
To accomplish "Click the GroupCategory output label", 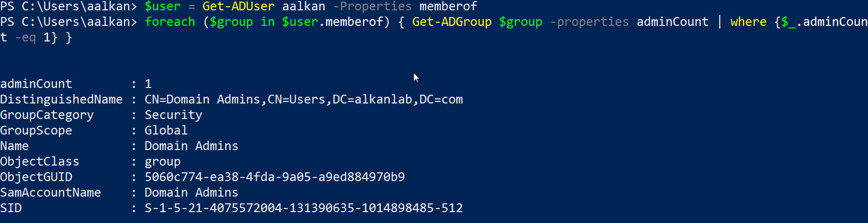I will click(x=47, y=115).
